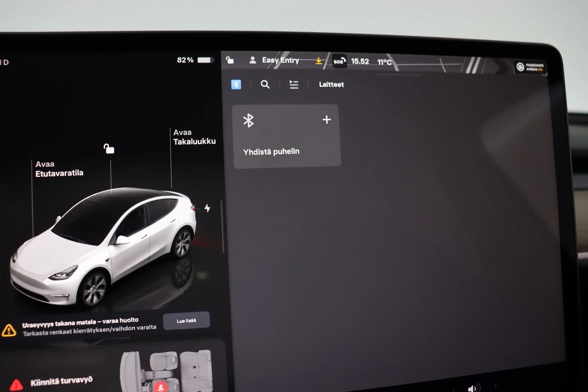Image resolution: width=588 pixels, height=392 pixels.
Task: Select the Laitteet tab
Action: click(x=331, y=85)
